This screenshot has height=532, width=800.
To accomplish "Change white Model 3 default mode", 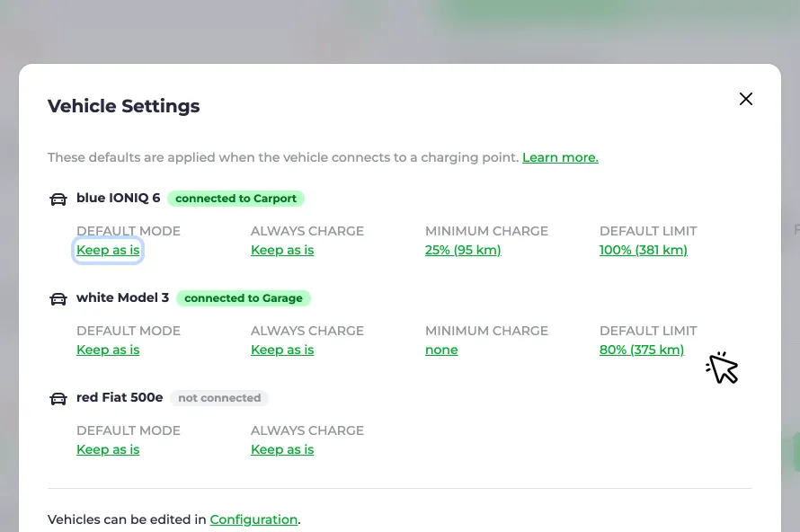I will click(x=108, y=350).
